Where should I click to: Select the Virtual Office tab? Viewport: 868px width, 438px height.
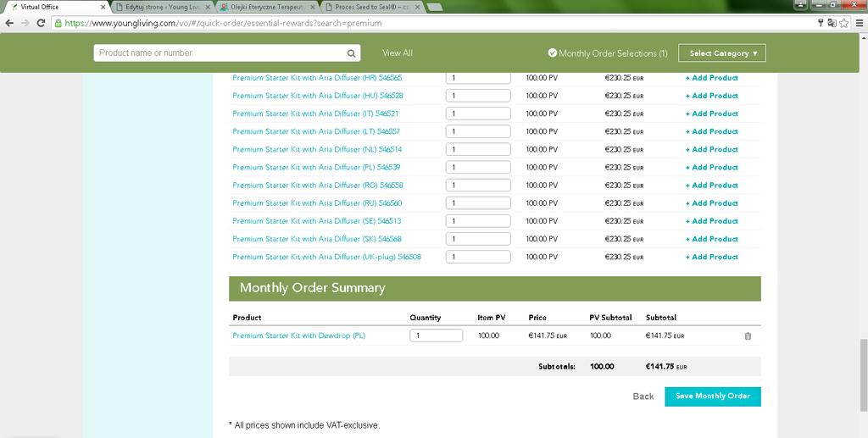click(x=57, y=7)
